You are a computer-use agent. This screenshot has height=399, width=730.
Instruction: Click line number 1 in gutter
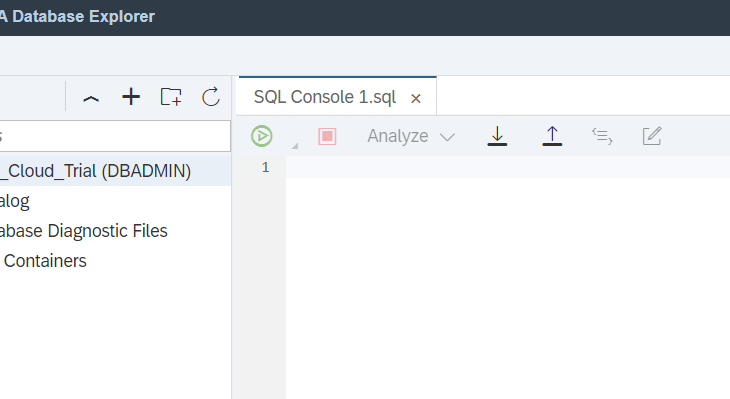[265, 167]
